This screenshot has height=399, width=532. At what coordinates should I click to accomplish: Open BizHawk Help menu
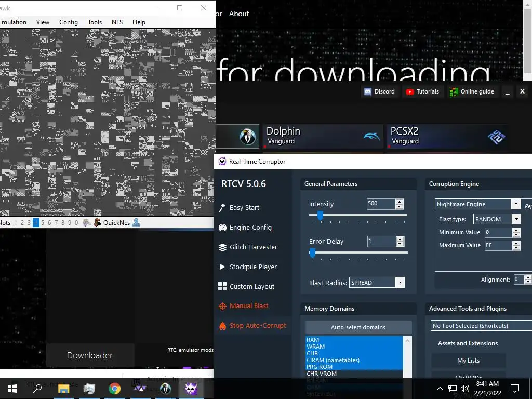click(139, 22)
